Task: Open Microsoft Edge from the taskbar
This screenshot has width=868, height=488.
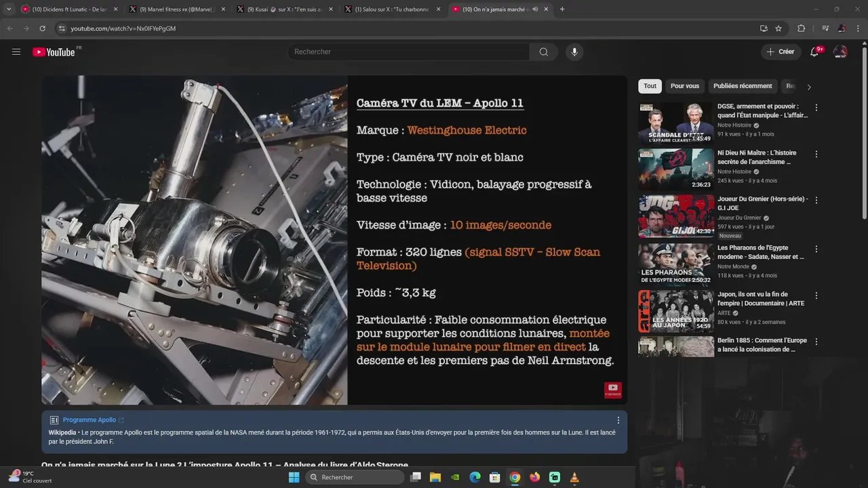Action: (x=475, y=477)
